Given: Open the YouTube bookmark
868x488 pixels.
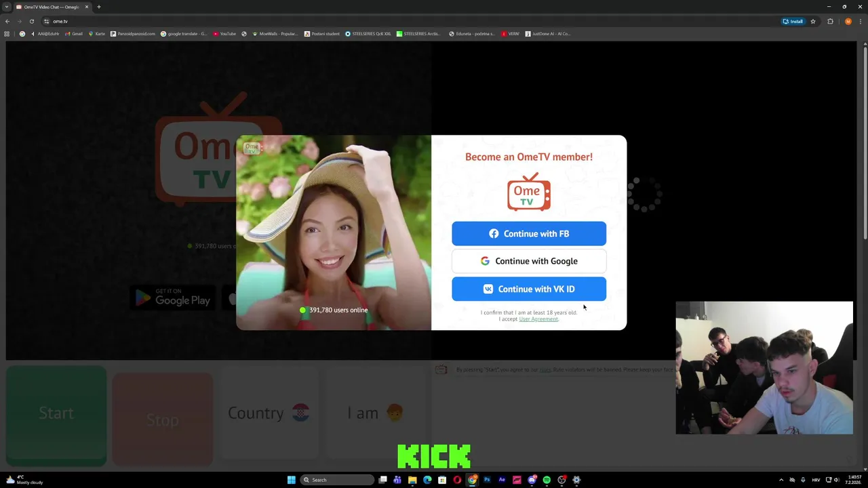Looking at the screenshot, I should 224,34.
